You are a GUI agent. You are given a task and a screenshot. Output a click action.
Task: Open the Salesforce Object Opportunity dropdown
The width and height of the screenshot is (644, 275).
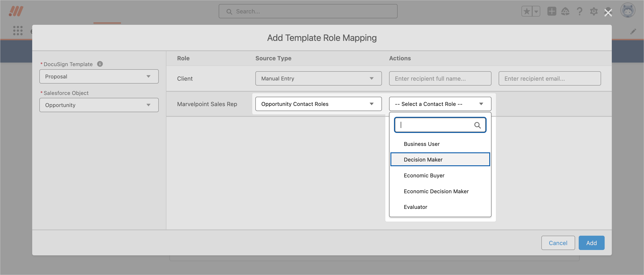[99, 105]
